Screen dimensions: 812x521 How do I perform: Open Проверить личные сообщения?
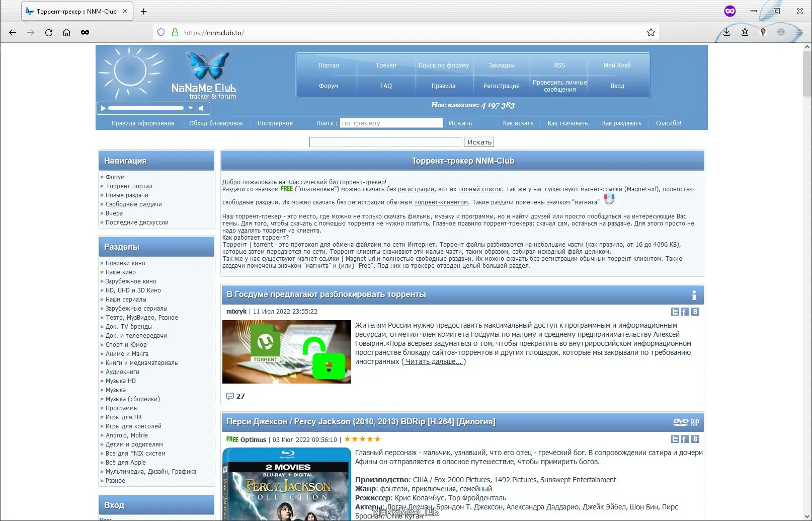click(560, 86)
